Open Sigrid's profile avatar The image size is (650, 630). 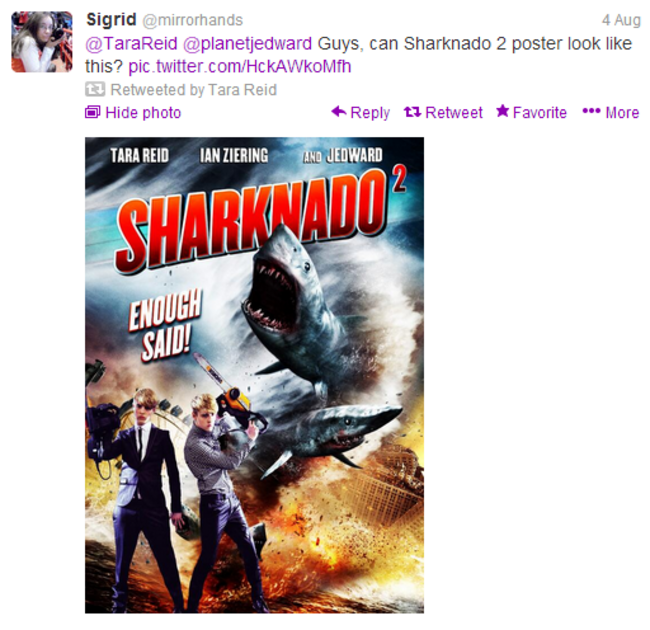point(42,42)
